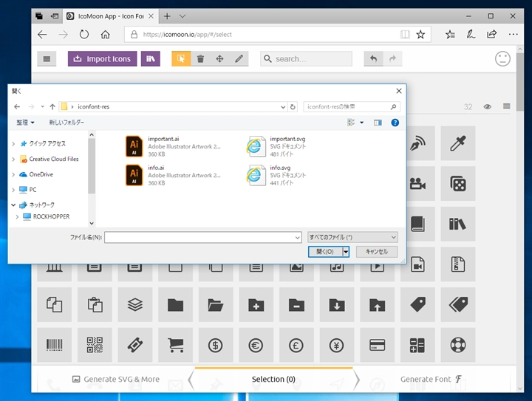This screenshot has width=532, height=401.
Task: Select the folder plus icon tile
Action: click(256, 304)
